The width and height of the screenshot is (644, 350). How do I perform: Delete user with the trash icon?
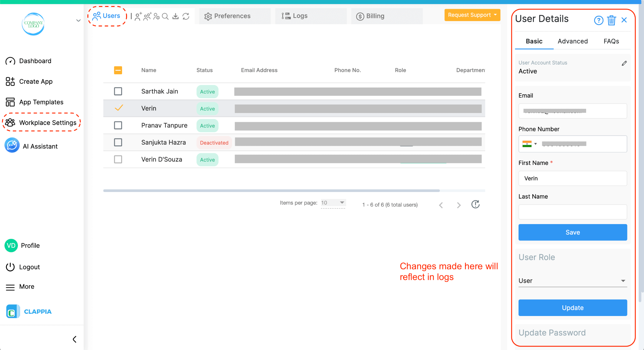tap(611, 20)
